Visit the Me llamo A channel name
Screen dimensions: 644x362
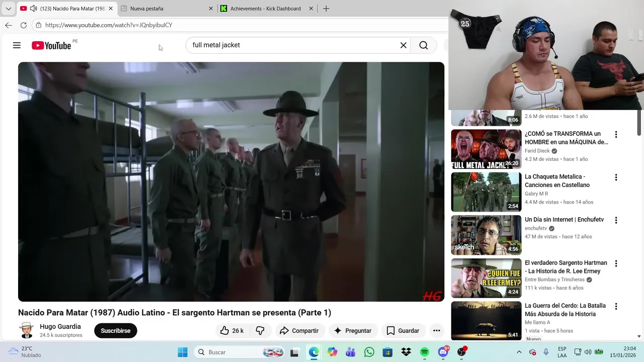pyautogui.click(x=537, y=322)
